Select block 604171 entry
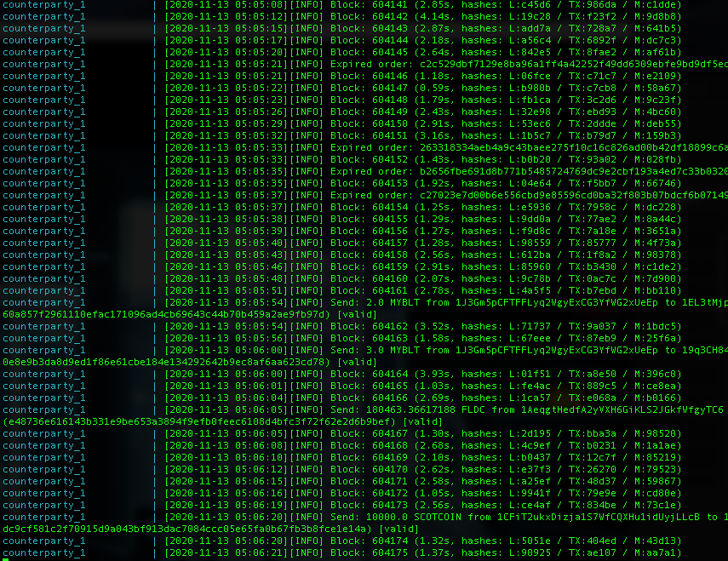The image size is (728, 561). click(342, 481)
